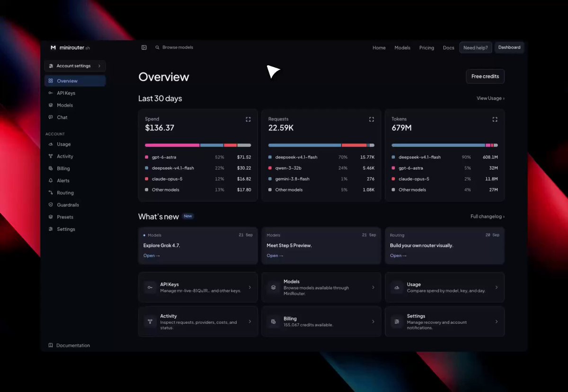Open the Account settings dropdown
Image resolution: width=568 pixels, height=392 pixels.
pyautogui.click(x=75, y=66)
